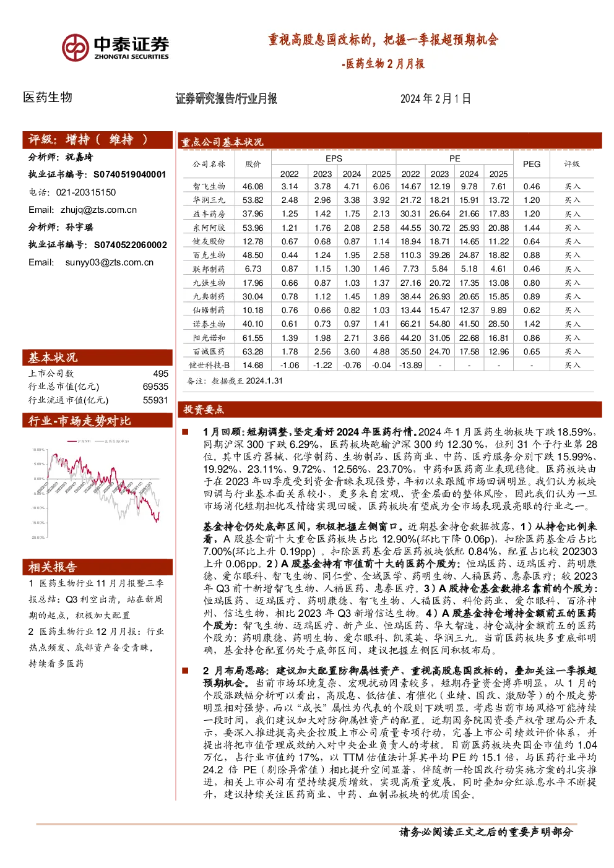This screenshot has width=614, height=868.
Task: Click the '智飞生物' company row name
Action: 209,186
